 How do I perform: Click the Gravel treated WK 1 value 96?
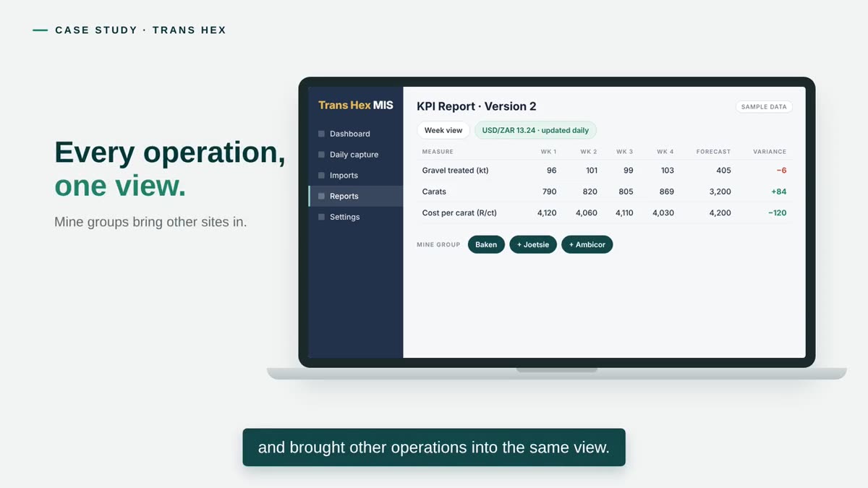click(552, 171)
